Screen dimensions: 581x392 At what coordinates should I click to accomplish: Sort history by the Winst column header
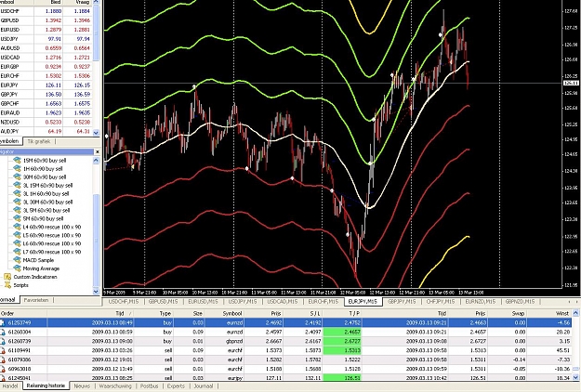coord(549,313)
